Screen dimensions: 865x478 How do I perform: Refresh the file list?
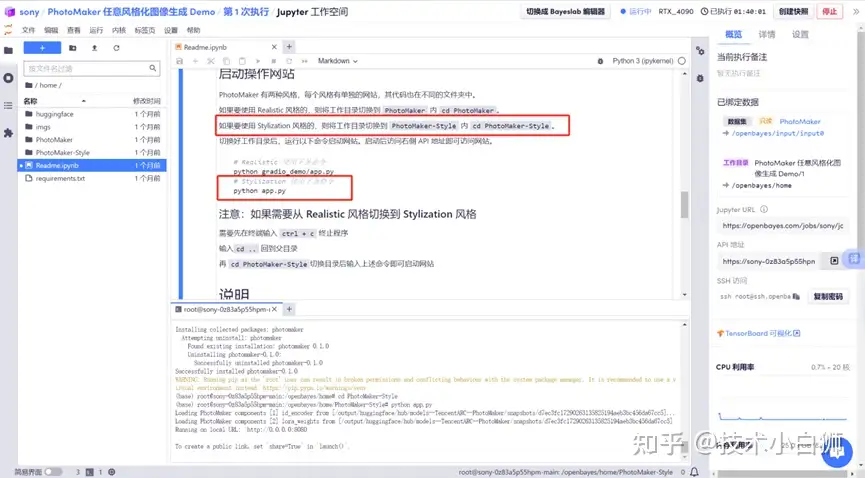(116, 48)
